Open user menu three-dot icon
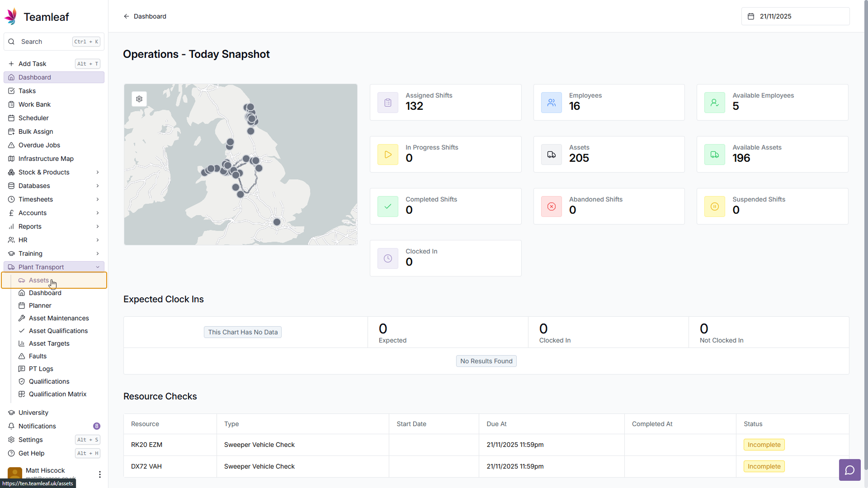Screen dimensions: 868x488 [x=99, y=474]
